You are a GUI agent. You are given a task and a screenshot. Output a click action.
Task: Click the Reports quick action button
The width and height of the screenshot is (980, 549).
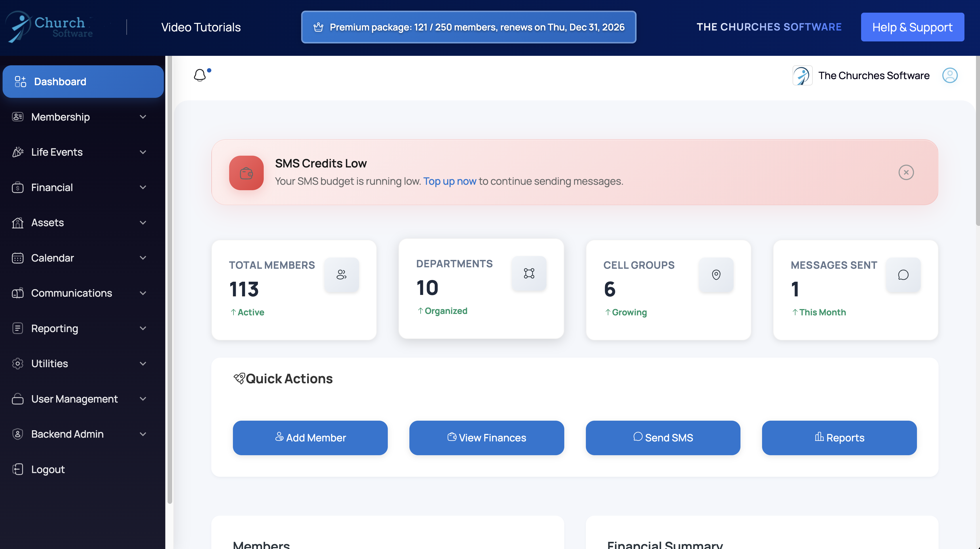pyautogui.click(x=839, y=438)
